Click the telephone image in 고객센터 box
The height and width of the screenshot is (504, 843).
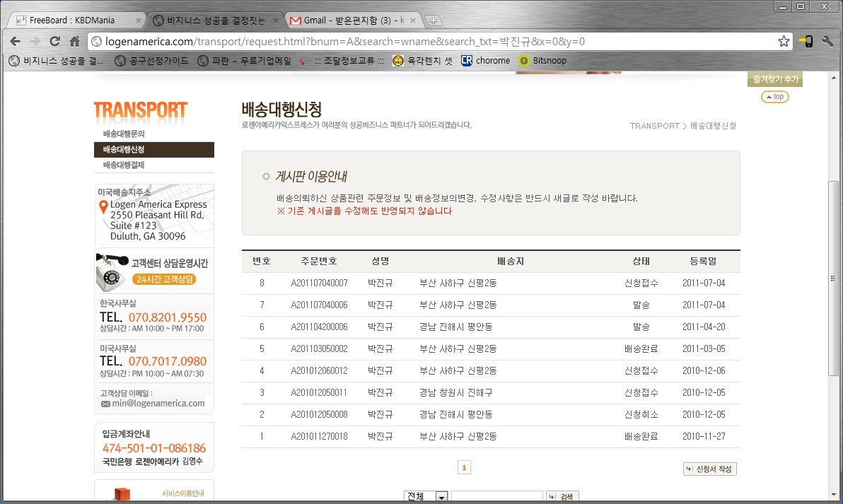click(111, 271)
